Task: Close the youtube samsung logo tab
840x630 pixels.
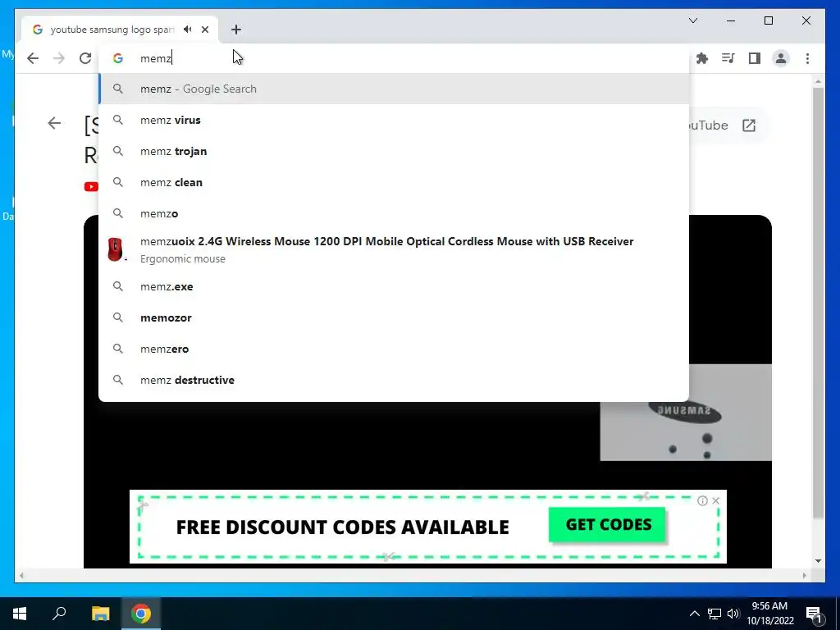Action: pyautogui.click(x=205, y=30)
